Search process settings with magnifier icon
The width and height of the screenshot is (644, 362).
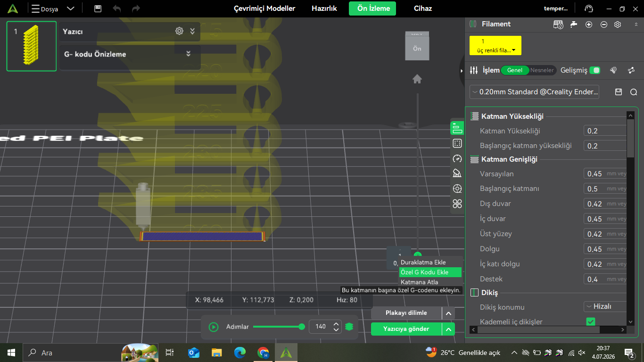click(634, 92)
